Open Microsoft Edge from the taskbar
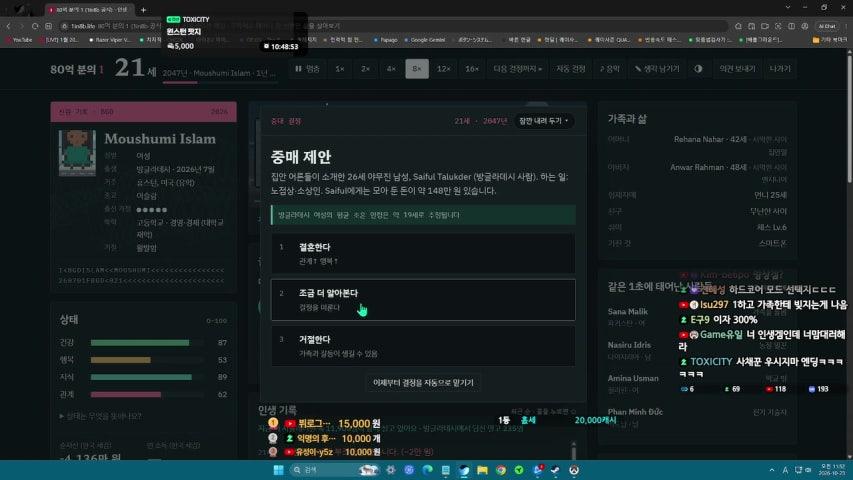This screenshot has height=480, width=853. click(427, 470)
